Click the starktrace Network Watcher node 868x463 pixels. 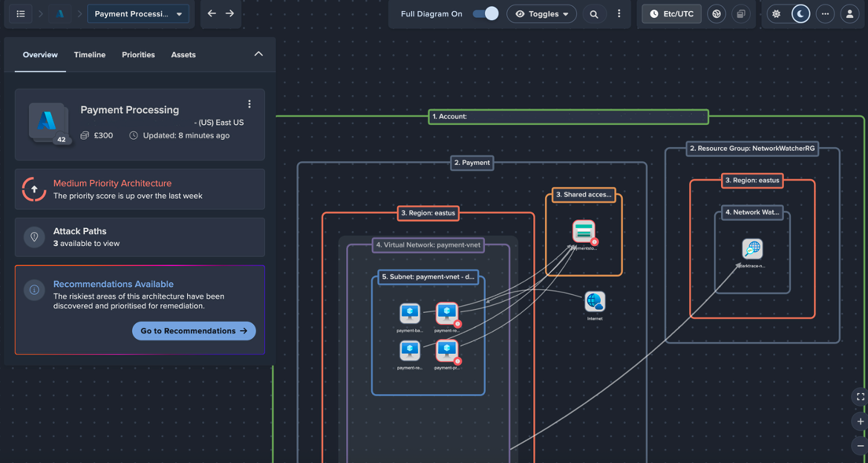click(x=752, y=250)
